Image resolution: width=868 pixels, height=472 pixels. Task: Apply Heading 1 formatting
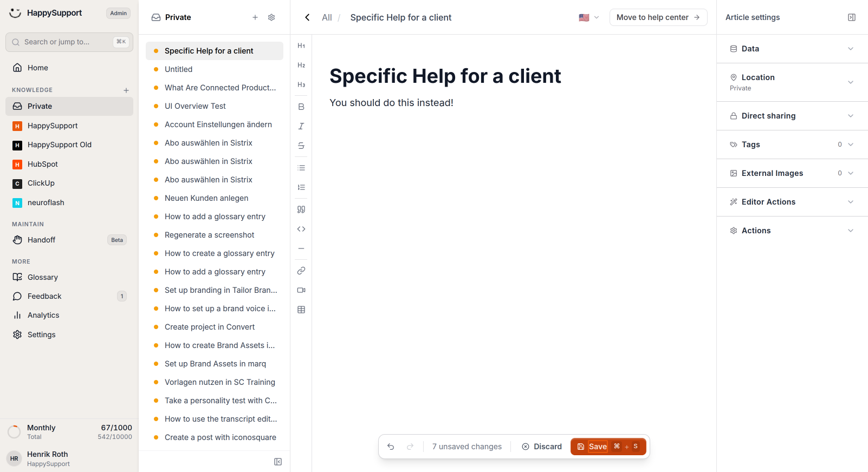(301, 46)
